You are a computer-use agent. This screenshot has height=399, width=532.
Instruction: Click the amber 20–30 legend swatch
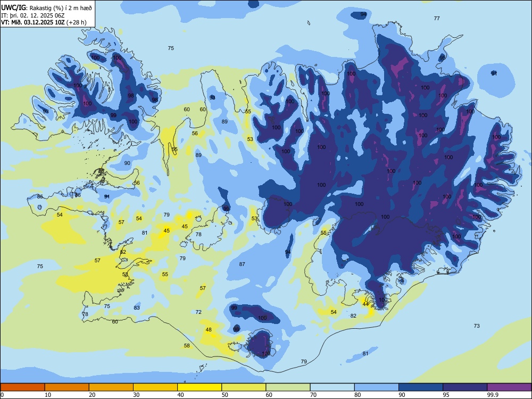point(111,387)
